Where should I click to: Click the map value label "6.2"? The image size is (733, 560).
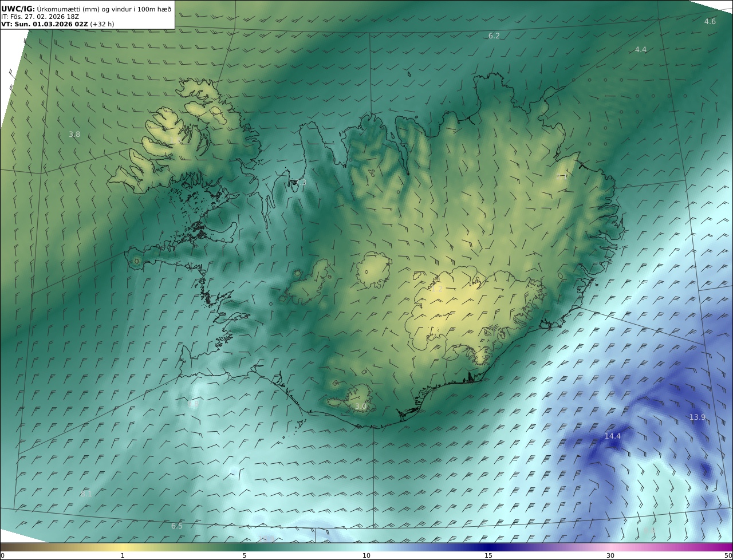(x=494, y=36)
